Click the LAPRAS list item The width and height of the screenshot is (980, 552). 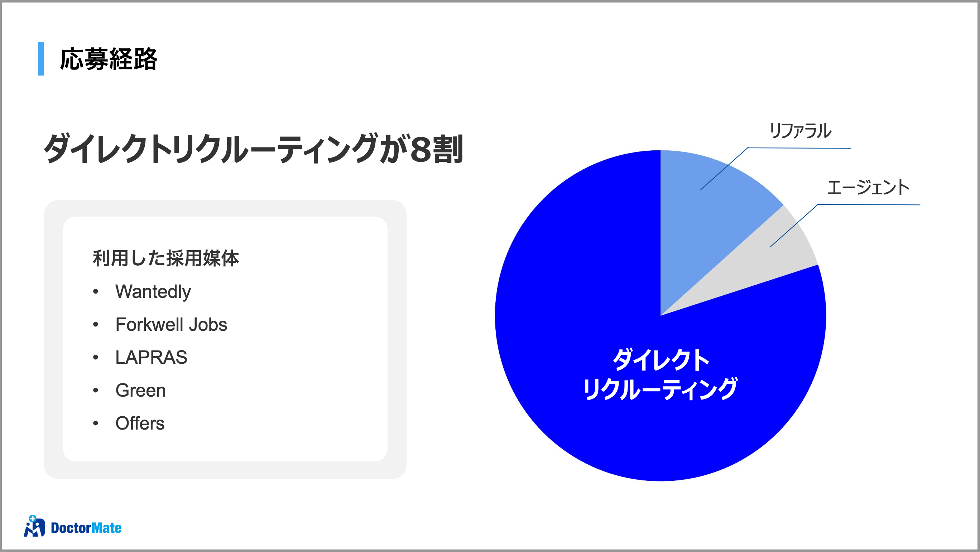pyautogui.click(x=151, y=357)
